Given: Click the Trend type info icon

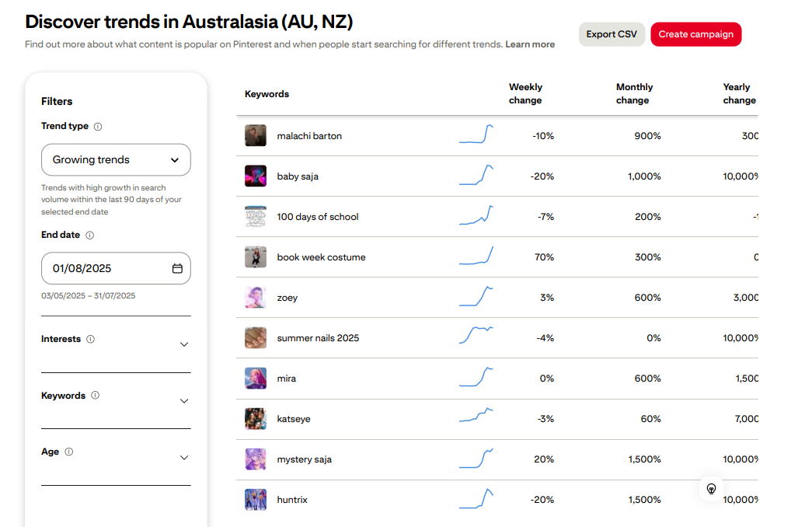Looking at the screenshot, I should [98, 127].
